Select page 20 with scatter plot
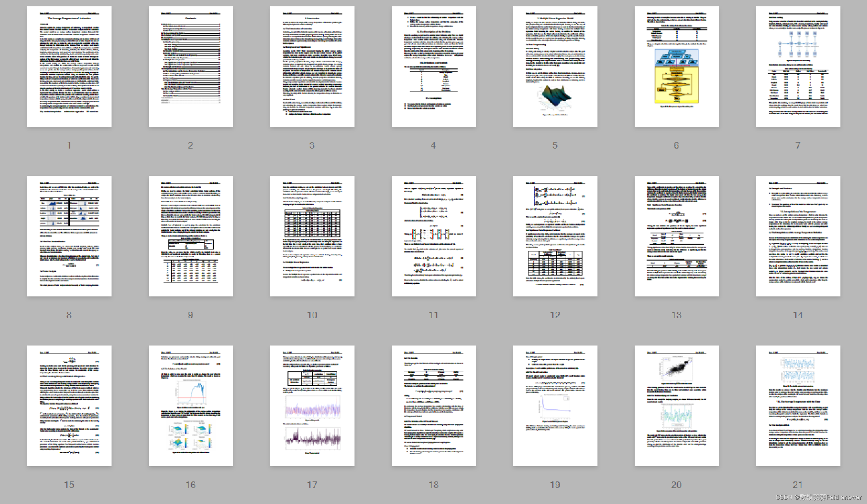This screenshot has width=867, height=504. tap(676, 406)
